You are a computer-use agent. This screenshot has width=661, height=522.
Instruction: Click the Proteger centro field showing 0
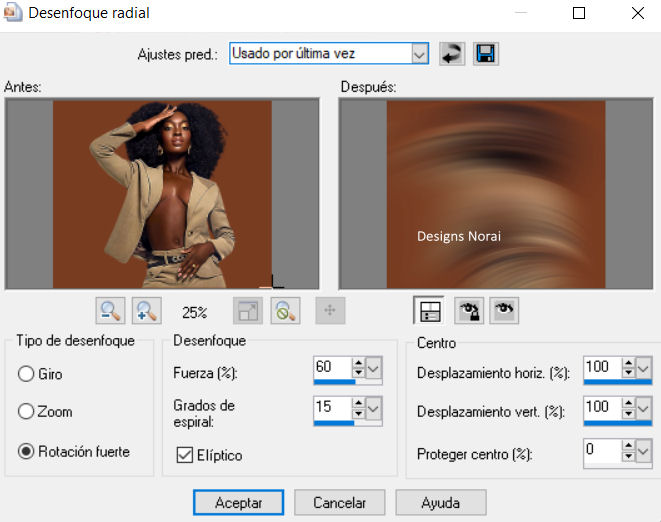click(603, 450)
